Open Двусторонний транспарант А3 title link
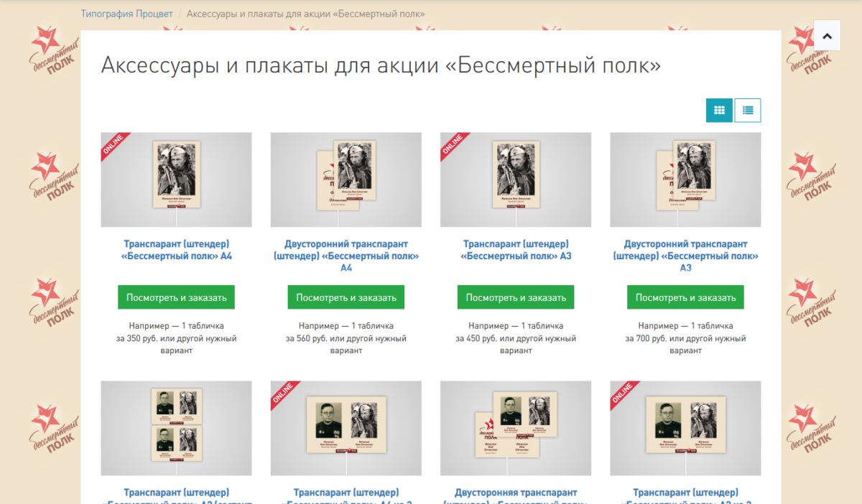862x504 pixels. point(685,256)
